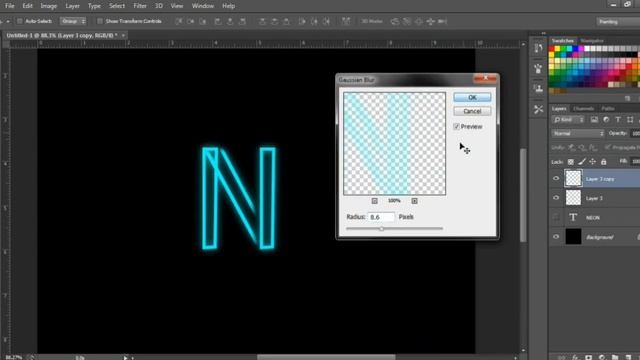
Task: Open the Edit menu
Action: 27,6
